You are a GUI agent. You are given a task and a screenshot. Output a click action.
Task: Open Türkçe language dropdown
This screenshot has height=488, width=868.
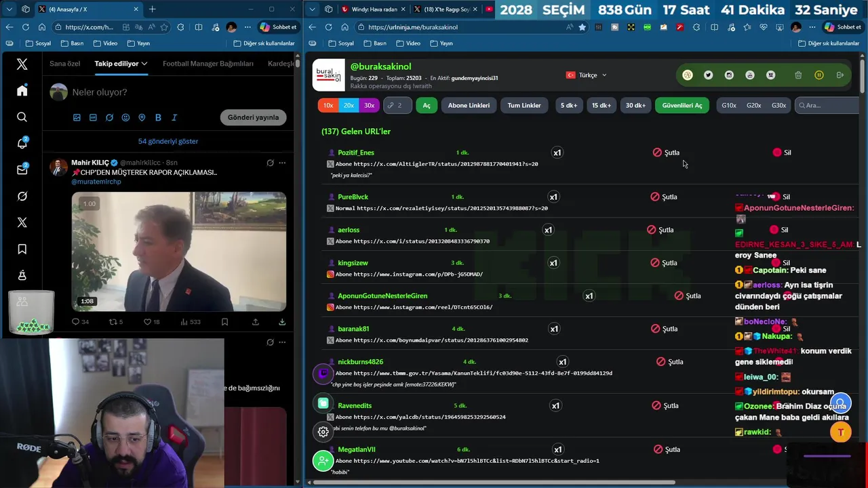587,75
